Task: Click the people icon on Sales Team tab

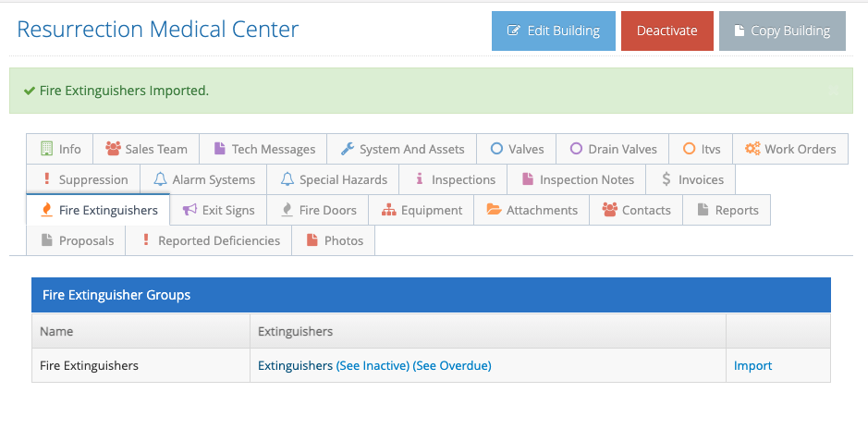Action: tap(113, 148)
